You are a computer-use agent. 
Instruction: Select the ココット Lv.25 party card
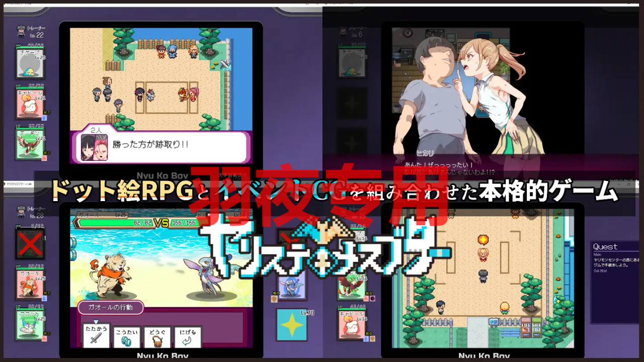point(30,324)
